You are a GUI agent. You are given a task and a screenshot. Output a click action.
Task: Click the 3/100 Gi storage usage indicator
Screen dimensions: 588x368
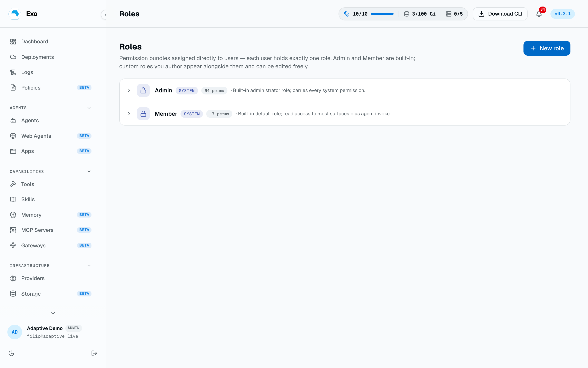[x=420, y=14]
